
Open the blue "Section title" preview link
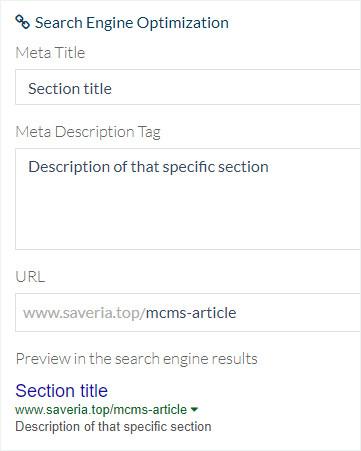[x=62, y=391]
